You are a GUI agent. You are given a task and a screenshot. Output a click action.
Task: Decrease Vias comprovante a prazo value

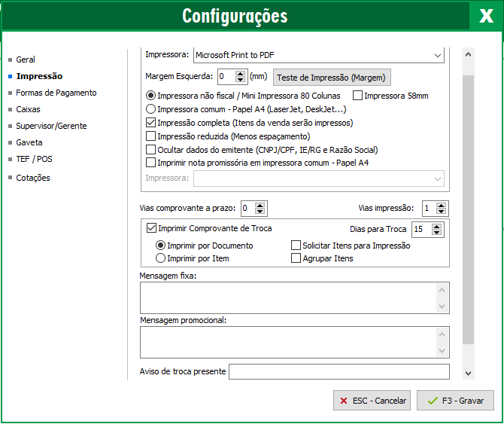click(x=260, y=212)
